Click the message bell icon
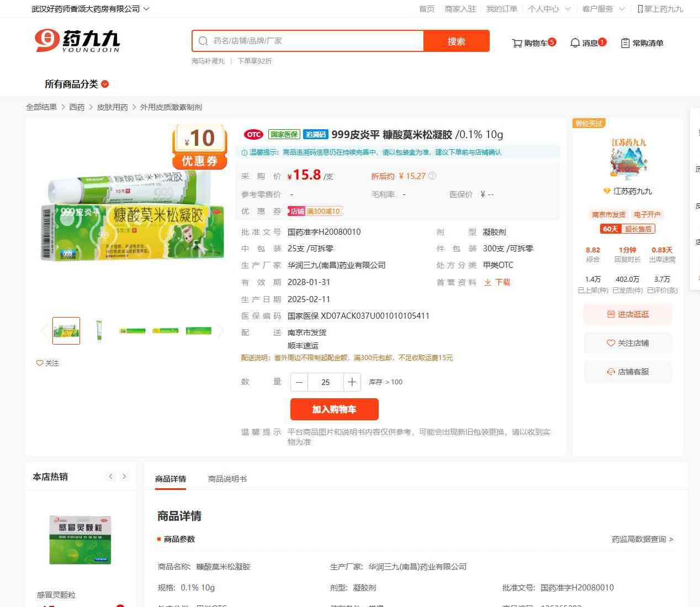Screen dimensions: 700x607 pyautogui.click(x=575, y=43)
